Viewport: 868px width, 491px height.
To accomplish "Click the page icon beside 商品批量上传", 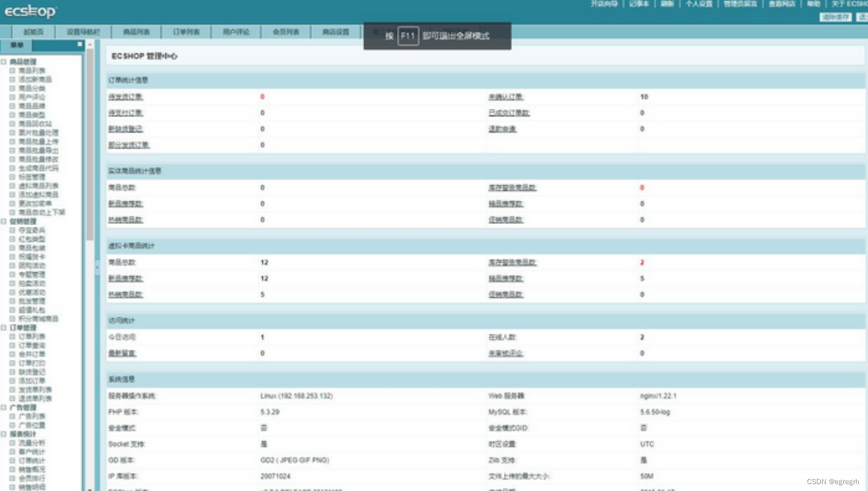I will pyautogui.click(x=12, y=142).
